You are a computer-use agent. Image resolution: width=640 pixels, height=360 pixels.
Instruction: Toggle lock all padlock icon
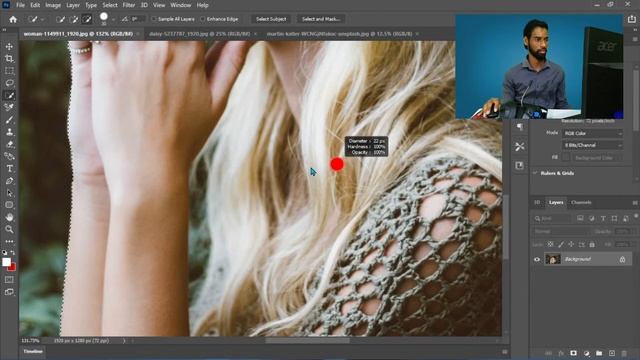tap(592, 244)
